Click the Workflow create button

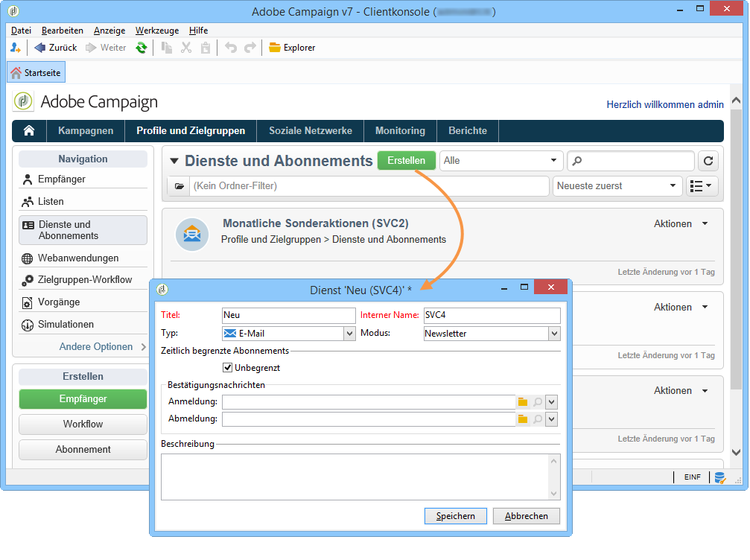coord(83,424)
